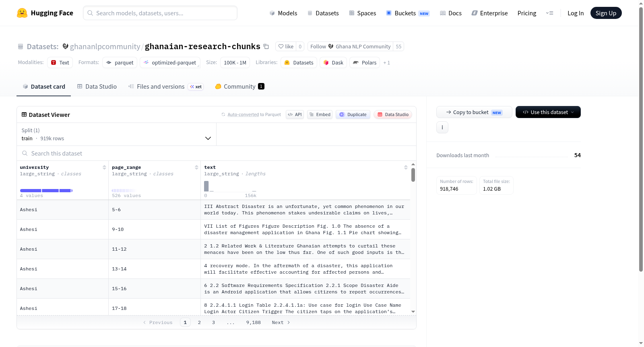644x347 pixels.
Task: Duplicate the dataset
Action: coord(353,114)
